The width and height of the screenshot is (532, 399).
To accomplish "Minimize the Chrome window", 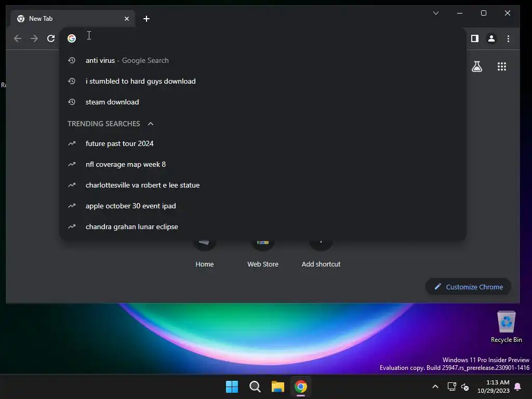I will pyautogui.click(x=460, y=13).
